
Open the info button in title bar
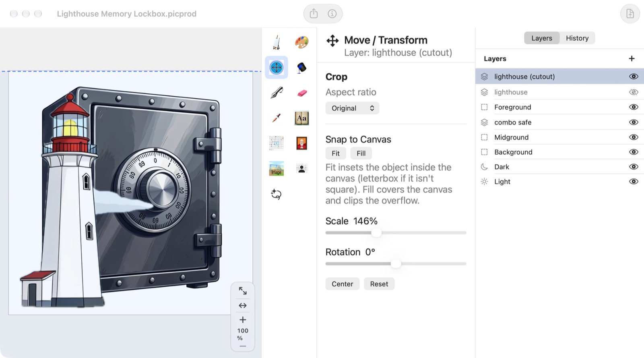332,14
